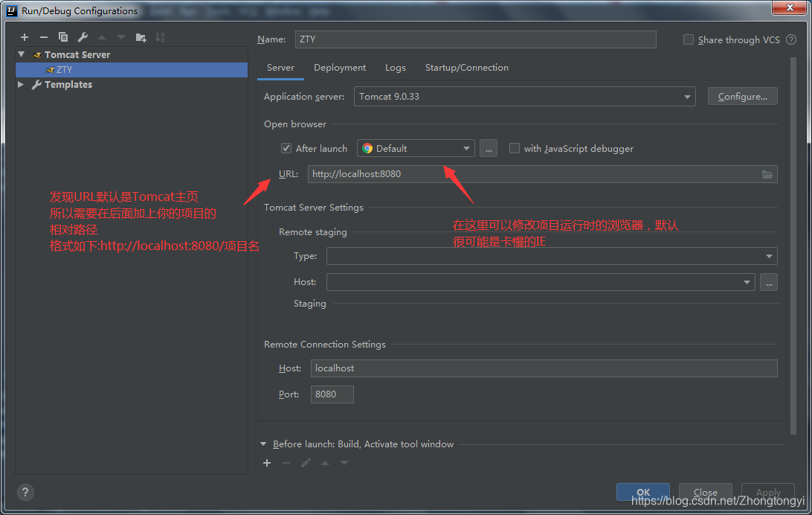This screenshot has height=515, width=812.
Task: Click the settings panel vertical scrollbar
Action: [x=793, y=246]
